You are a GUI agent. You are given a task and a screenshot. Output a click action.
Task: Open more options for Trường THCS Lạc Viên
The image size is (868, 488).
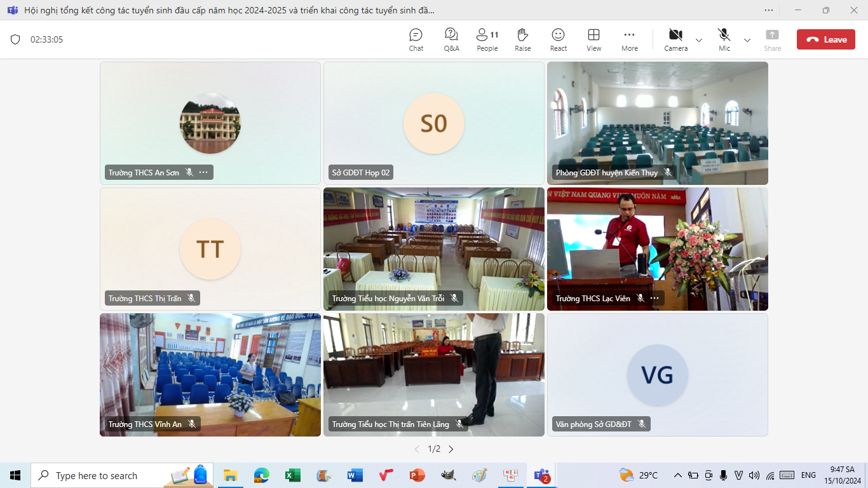654,298
